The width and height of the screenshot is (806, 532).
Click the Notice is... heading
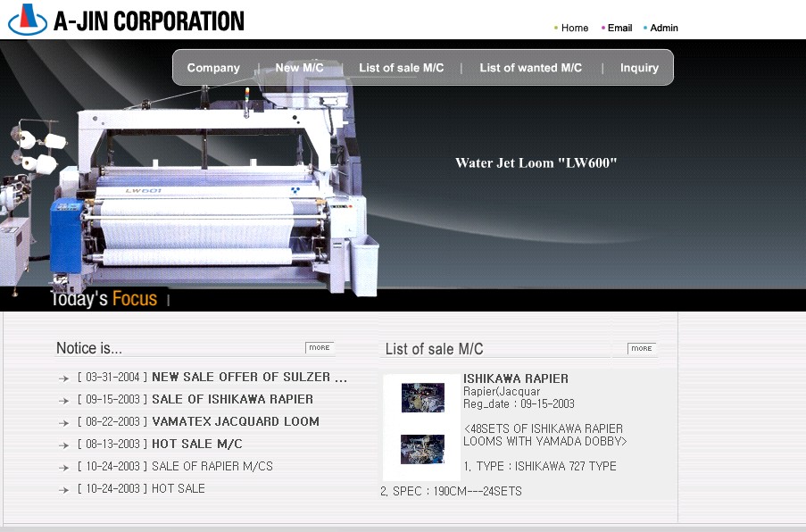tap(89, 348)
